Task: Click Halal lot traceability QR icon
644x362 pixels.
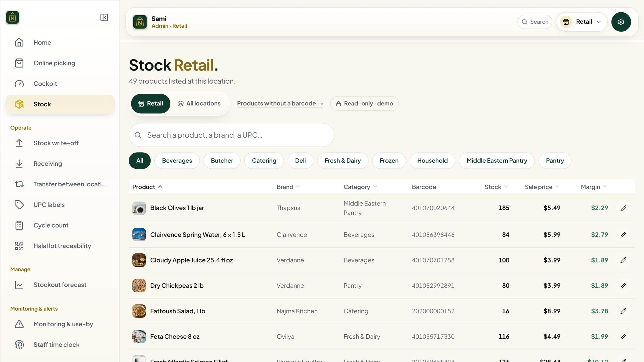Action: [19, 246]
